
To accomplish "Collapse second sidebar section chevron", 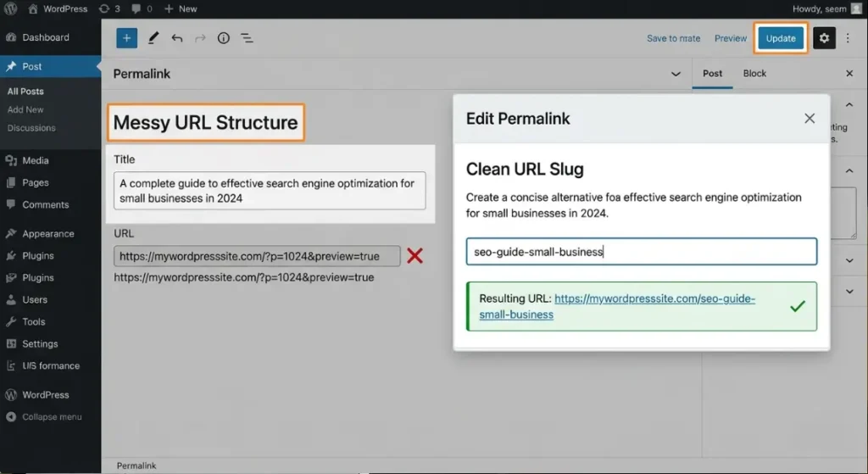I will (849, 171).
